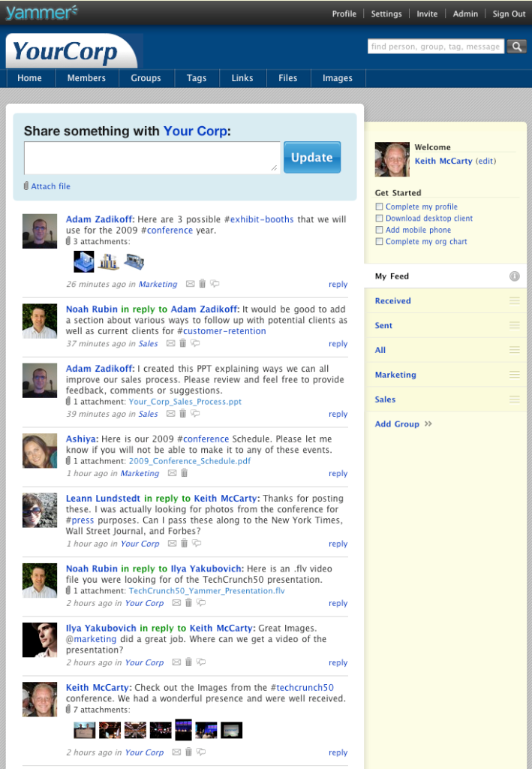Click Keith McCarty's welcome profile photo
532x769 pixels.
point(392,159)
